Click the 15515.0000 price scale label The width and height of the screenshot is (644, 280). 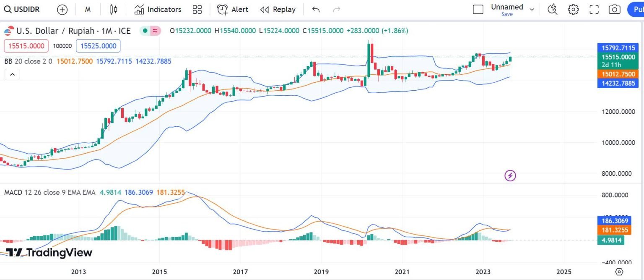pyautogui.click(x=618, y=57)
